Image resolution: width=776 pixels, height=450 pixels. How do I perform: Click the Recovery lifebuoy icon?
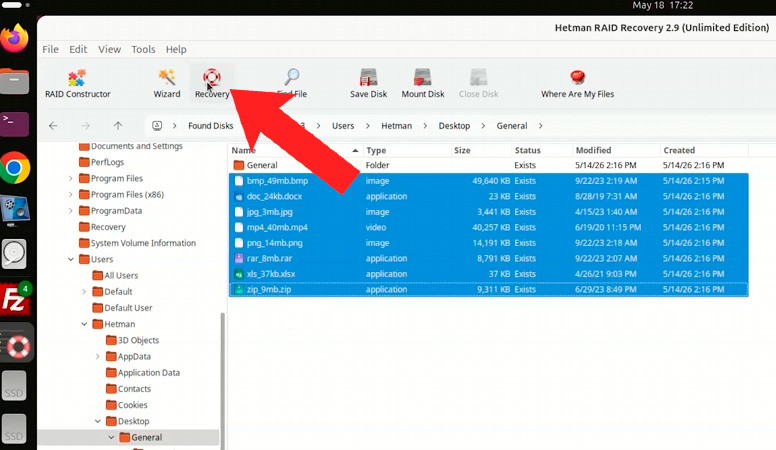click(x=212, y=77)
